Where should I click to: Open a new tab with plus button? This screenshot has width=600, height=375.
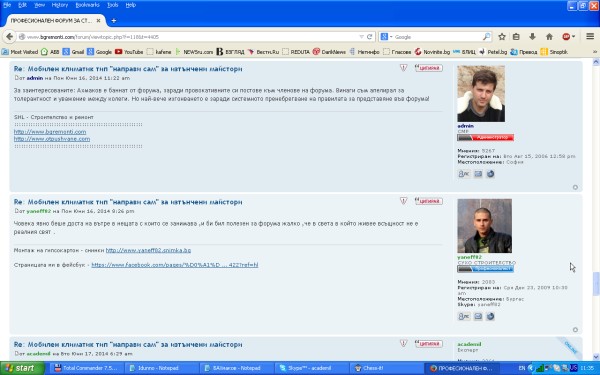[113, 21]
